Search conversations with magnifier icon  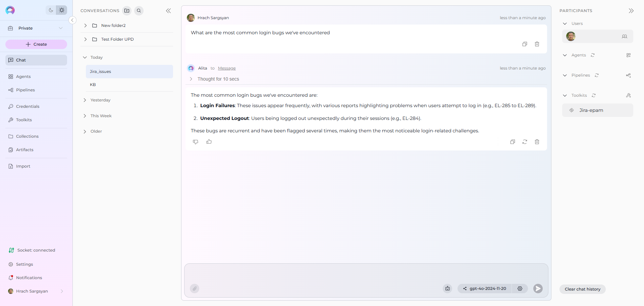click(139, 11)
